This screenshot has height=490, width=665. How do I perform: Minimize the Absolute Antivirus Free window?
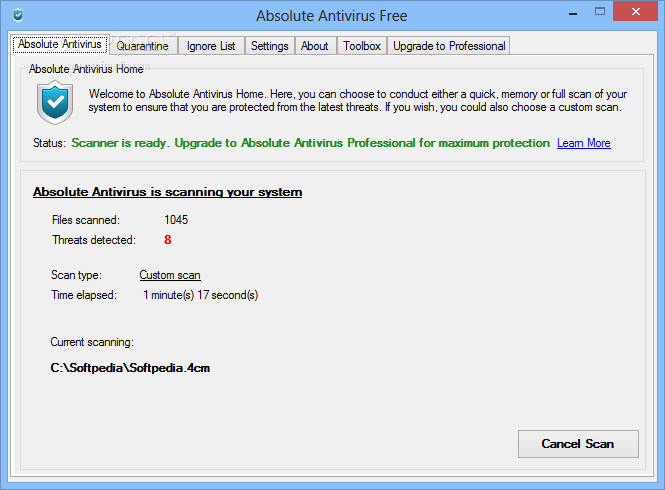point(573,14)
